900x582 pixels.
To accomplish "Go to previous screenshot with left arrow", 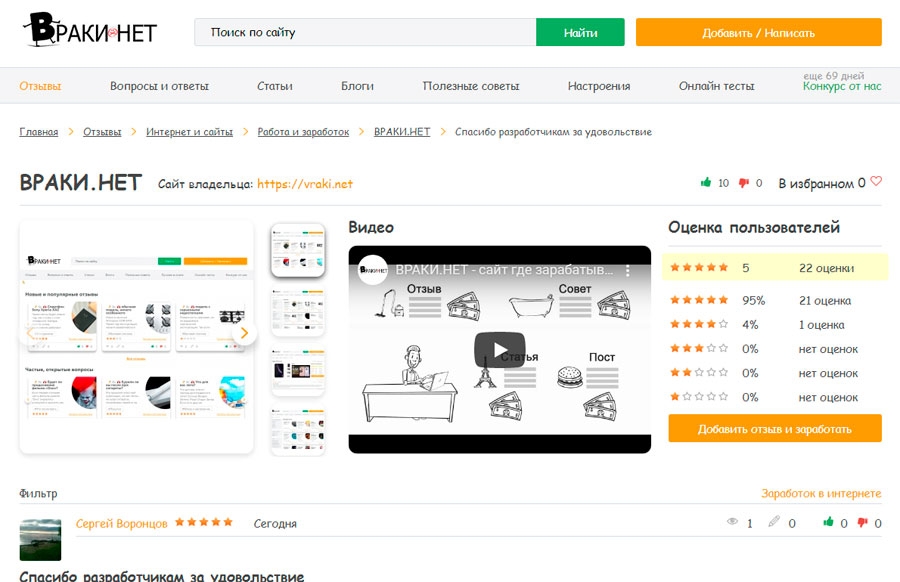I will 29,333.
